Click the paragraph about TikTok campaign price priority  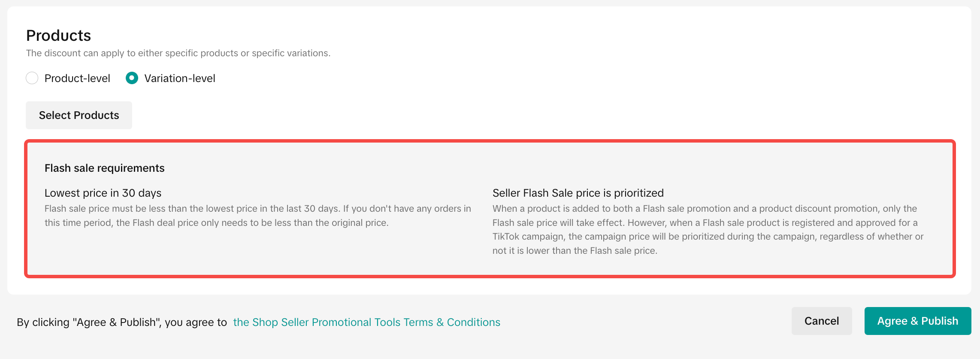pos(708,229)
